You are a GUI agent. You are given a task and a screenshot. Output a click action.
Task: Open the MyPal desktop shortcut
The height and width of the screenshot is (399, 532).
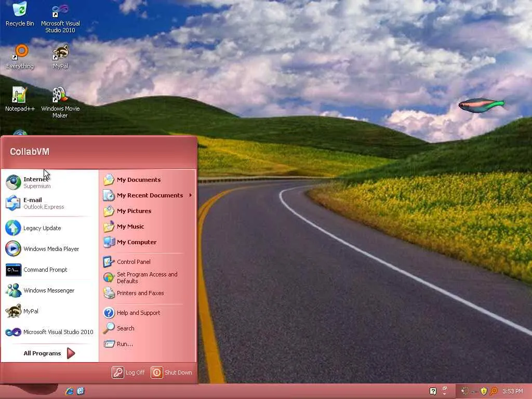pos(60,57)
